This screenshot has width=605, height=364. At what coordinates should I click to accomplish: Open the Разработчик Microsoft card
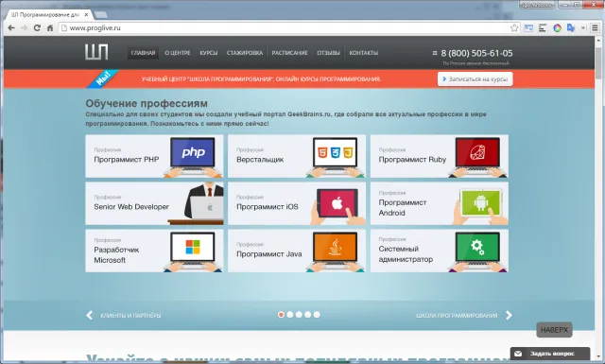[154, 251]
